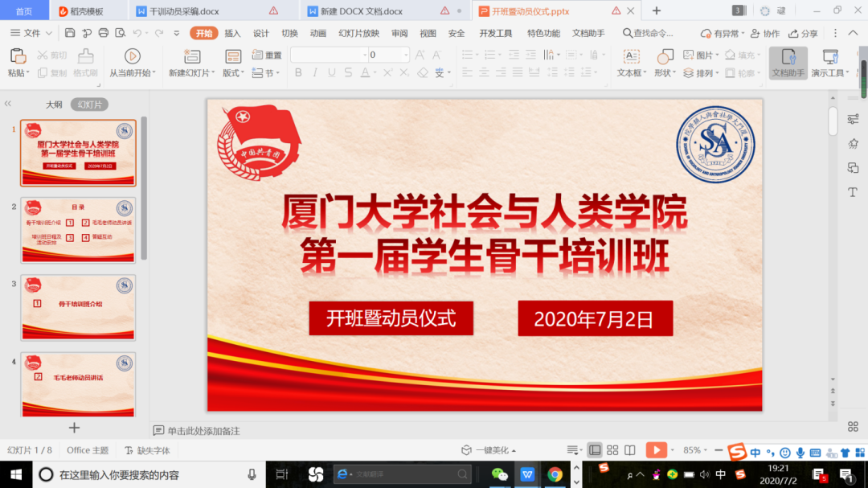Open the Insert (插入) ribbon tab
The image size is (868, 488).
click(x=232, y=33)
